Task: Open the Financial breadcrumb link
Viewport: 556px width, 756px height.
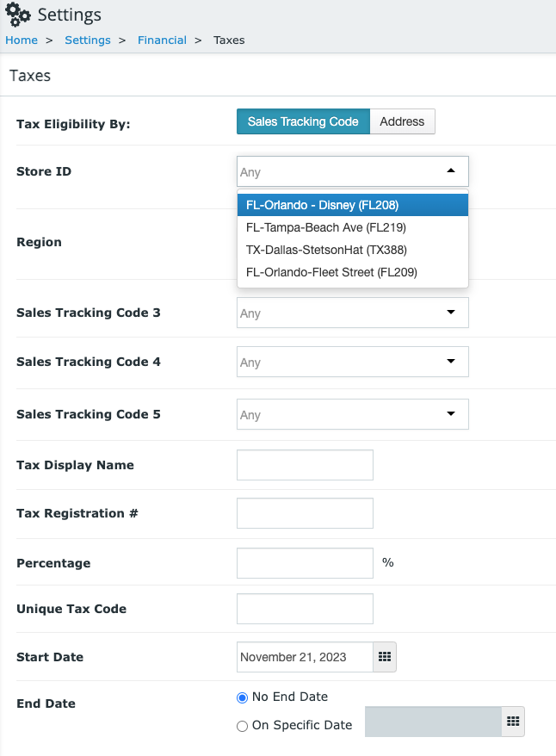Action: (162, 40)
